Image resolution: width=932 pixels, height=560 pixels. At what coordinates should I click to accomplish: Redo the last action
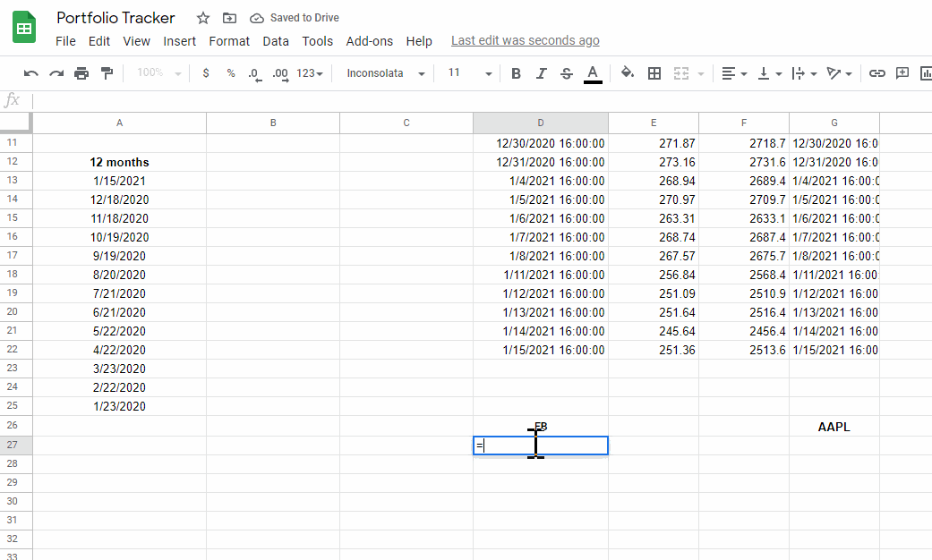[x=56, y=73]
